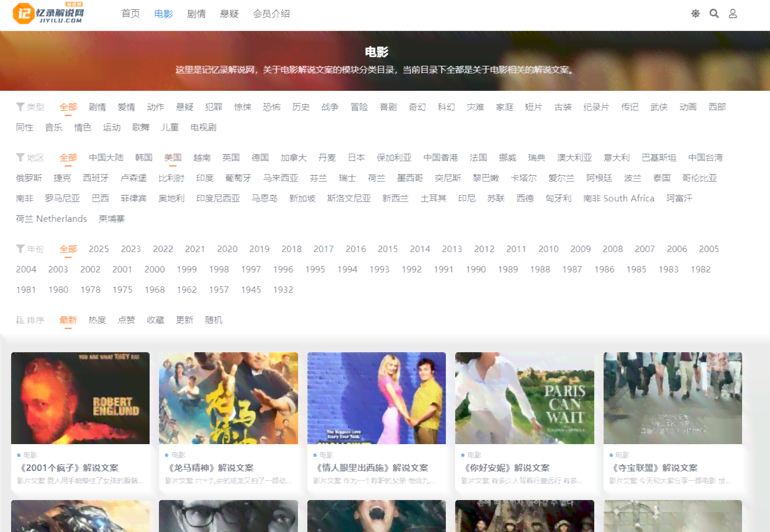
Task: Open 《情人眼里出西施》解说文案 title
Action: click(x=372, y=468)
